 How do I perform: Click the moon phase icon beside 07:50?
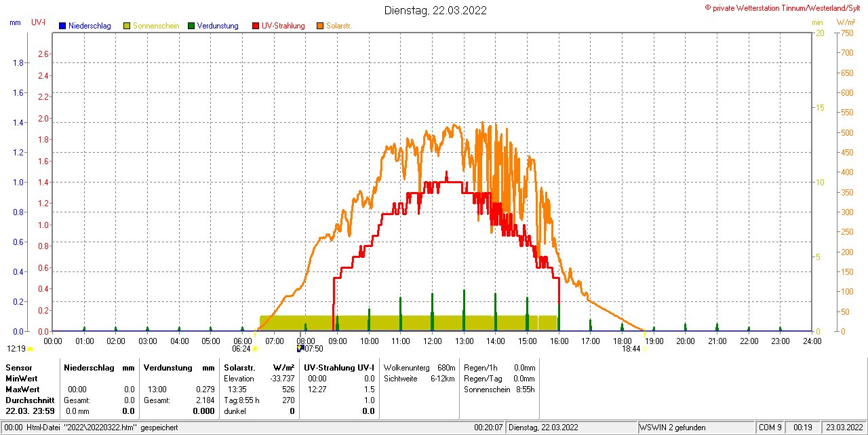coord(300,349)
